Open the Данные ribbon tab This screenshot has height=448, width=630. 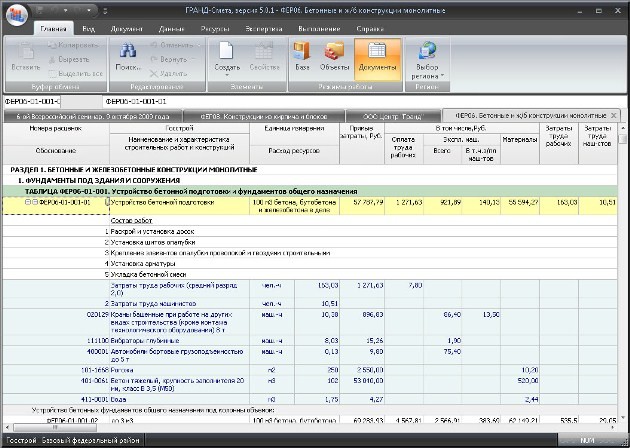(x=171, y=29)
